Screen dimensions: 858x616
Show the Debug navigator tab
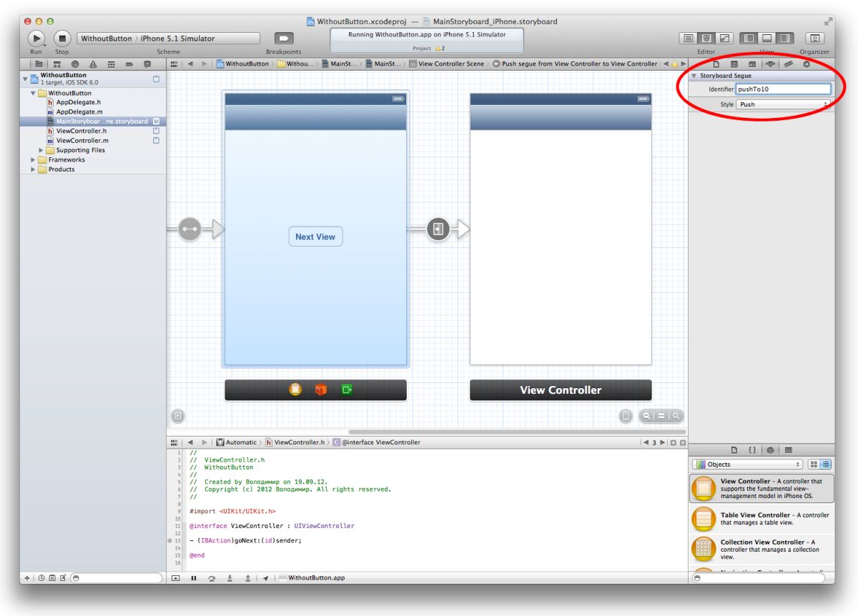(x=111, y=64)
